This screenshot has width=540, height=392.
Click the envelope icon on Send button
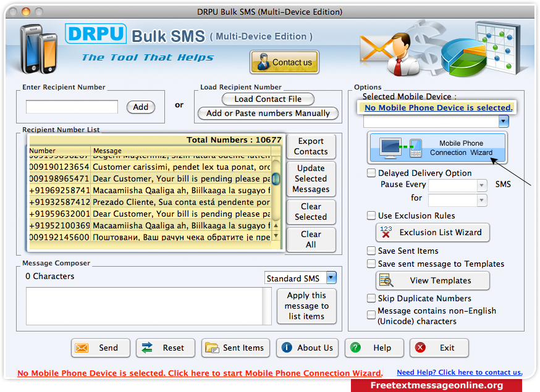pyautogui.click(x=82, y=348)
